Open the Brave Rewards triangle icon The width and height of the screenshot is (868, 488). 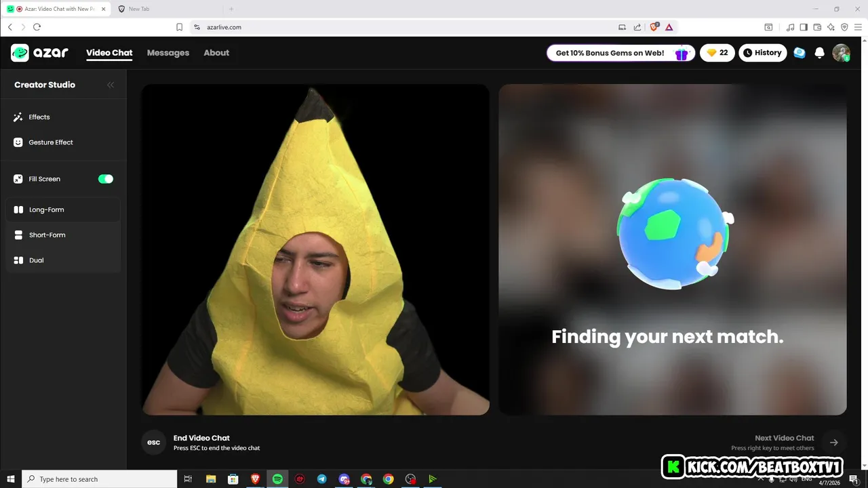669,27
